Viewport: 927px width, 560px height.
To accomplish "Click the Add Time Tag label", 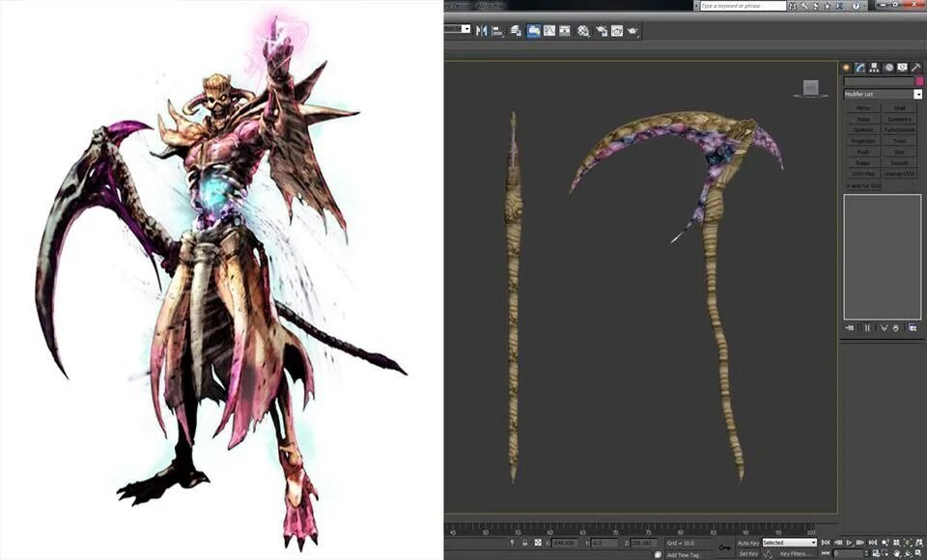I will tap(683, 554).
